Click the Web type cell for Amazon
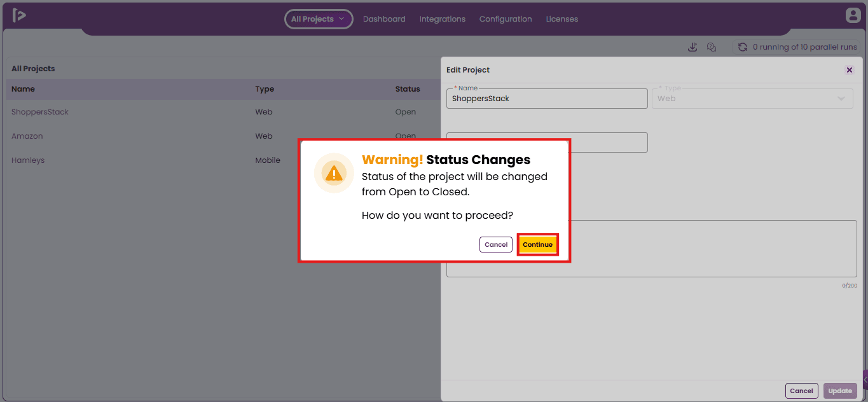868x402 pixels. 264,136
